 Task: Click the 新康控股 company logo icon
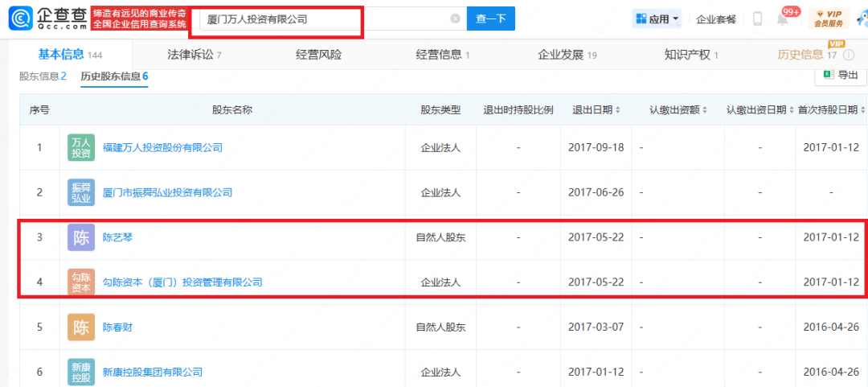(x=81, y=372)
